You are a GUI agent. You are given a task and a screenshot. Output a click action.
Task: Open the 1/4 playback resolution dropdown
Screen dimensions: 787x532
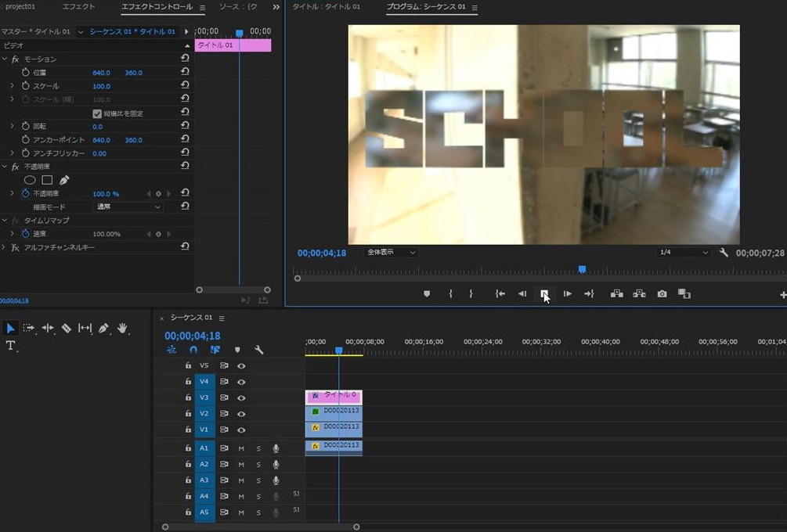[x=683, y=253]
